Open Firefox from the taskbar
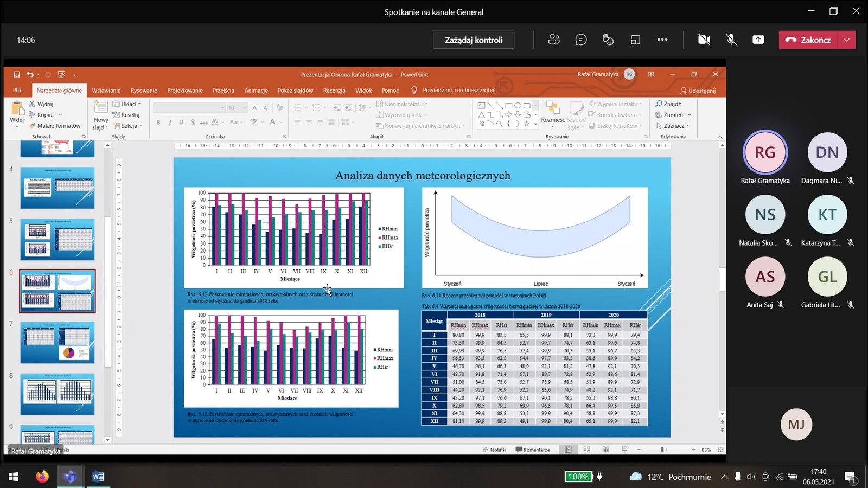868x488 pixels. coord(42,477)
